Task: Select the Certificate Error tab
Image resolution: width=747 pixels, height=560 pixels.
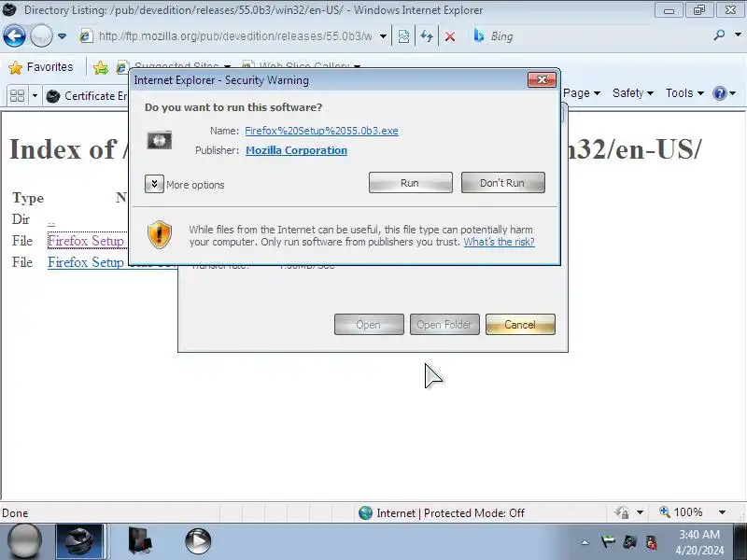Action: (x=87, y=96)
